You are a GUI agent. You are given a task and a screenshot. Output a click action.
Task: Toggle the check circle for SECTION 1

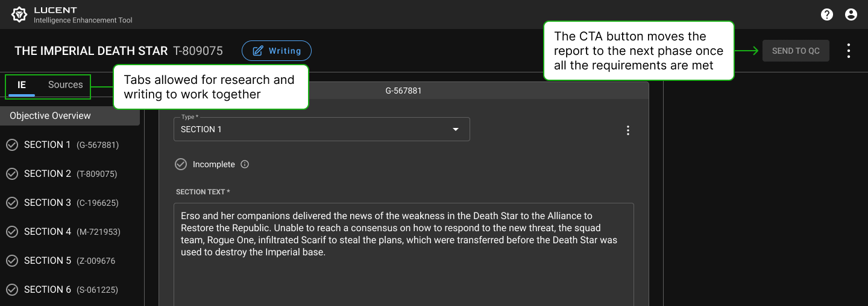pyautogui.click(x=11, y=145)
